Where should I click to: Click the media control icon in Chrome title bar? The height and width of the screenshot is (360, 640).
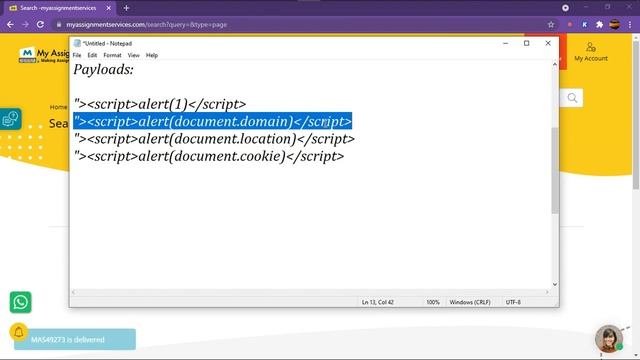tap(565, 8)
